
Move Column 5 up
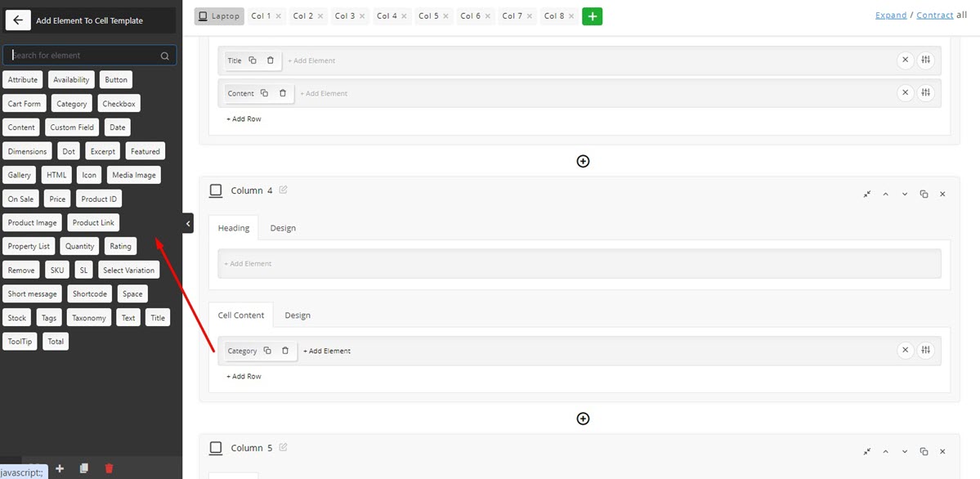[886, 451]
